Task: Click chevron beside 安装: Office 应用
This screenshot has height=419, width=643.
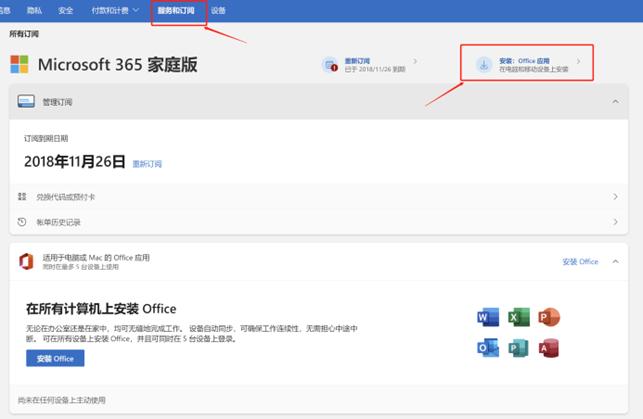Action: [578, 61]
